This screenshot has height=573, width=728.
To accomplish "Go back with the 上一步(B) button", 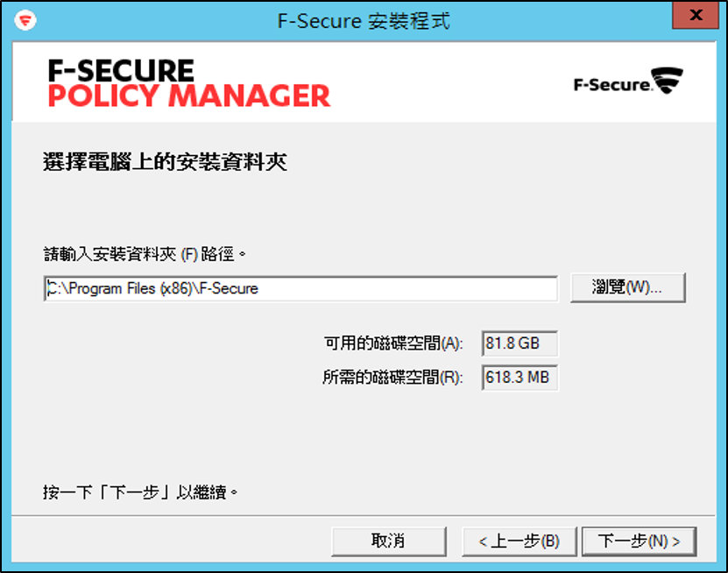I will [519, 541].
